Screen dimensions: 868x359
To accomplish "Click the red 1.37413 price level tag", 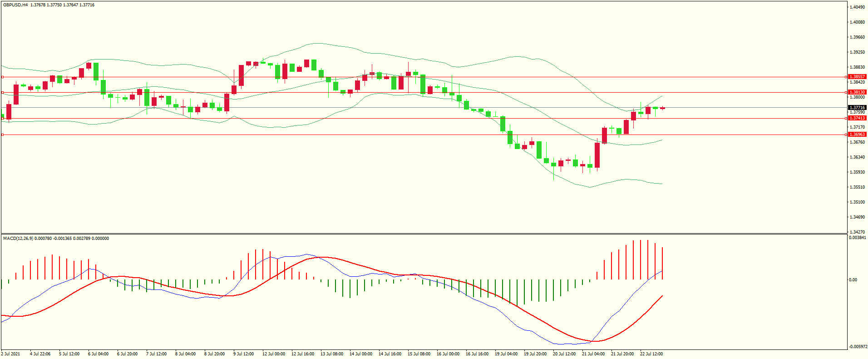I will point(857,118).
